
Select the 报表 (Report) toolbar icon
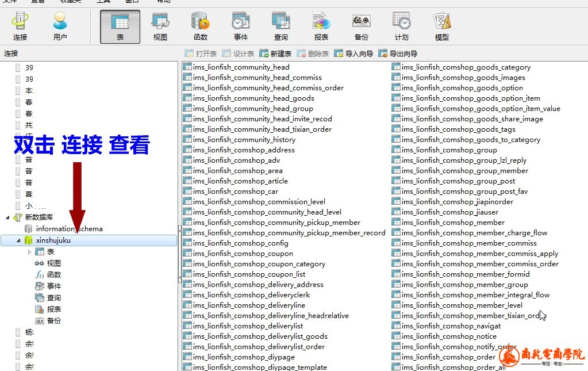coord(321,26)
